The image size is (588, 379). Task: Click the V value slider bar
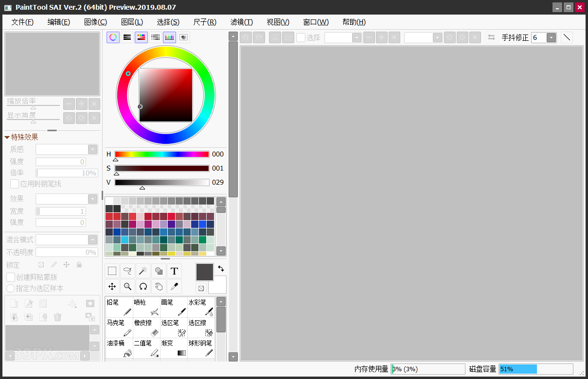coord(162,182)
